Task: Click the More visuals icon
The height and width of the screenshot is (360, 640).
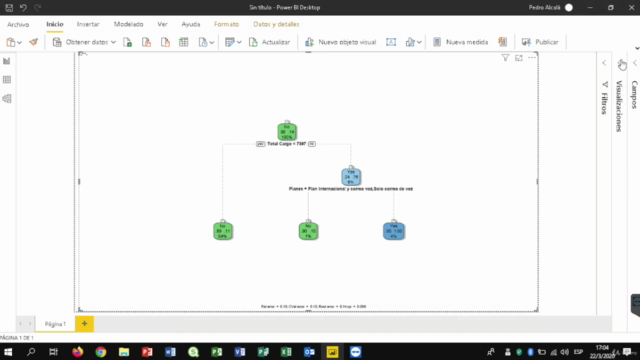Action: [410, 42]
